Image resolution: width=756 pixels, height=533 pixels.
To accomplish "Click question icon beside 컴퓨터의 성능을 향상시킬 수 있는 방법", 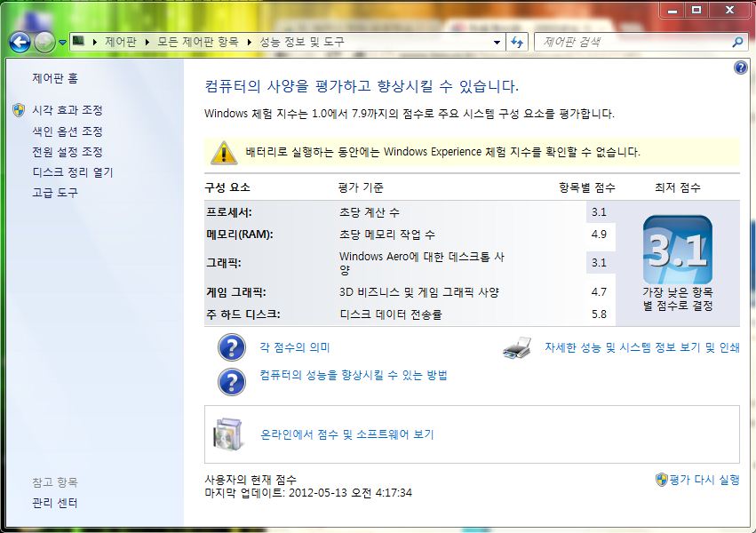I will 232,382.
